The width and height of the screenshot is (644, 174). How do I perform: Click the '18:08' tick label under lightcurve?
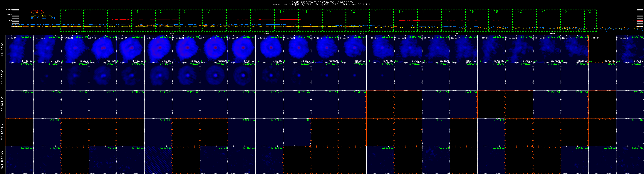(553, 34)
